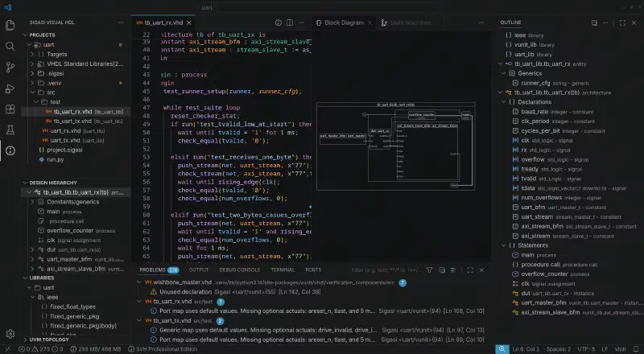The height and width of the screenshot is (354, 644).
Task: Open Sigasi Visual HDL panel more actions
Action: tap(120, 23)
